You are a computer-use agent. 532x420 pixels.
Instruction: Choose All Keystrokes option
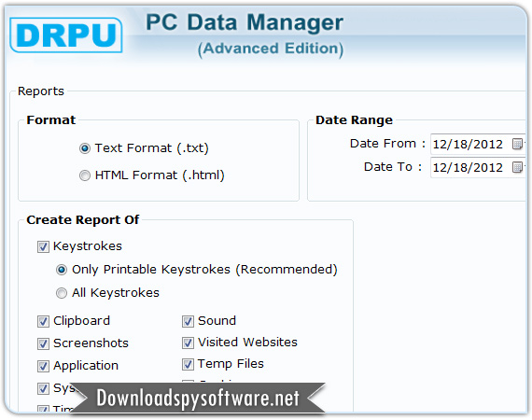62,293
